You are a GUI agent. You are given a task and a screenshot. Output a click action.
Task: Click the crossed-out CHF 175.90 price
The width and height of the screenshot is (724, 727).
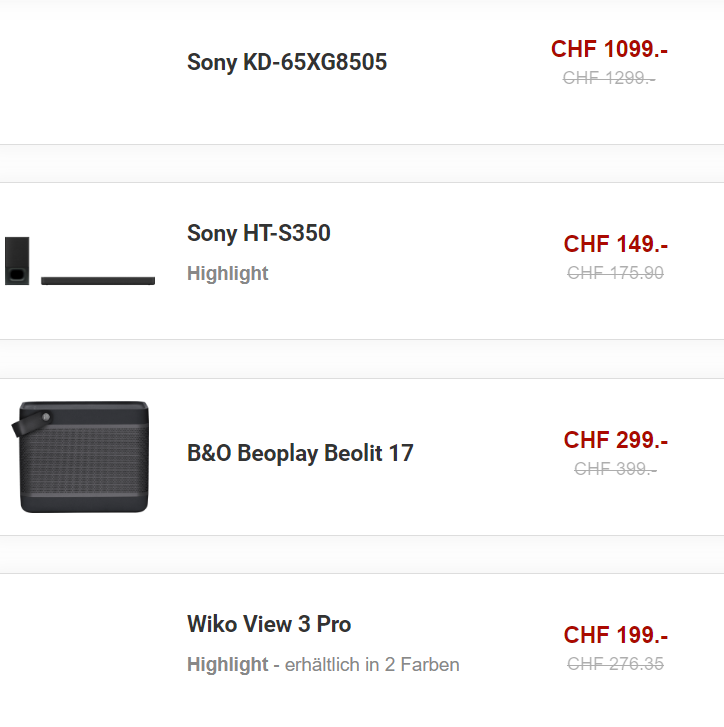[616, 273]
